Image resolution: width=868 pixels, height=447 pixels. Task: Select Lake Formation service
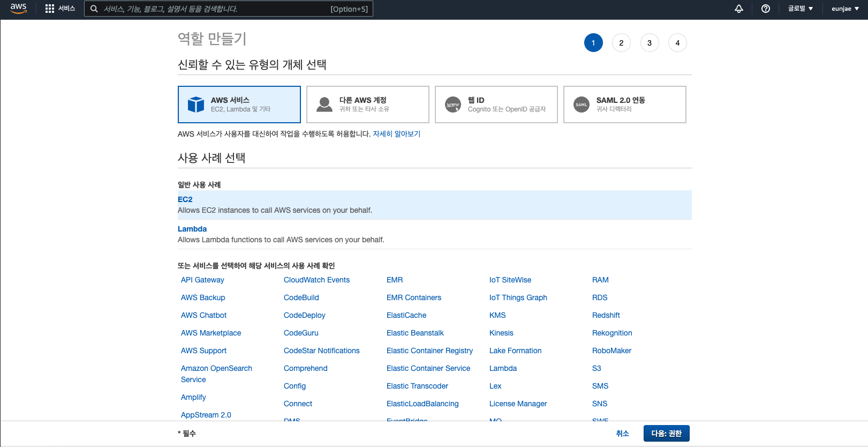(x=516, y=351)
